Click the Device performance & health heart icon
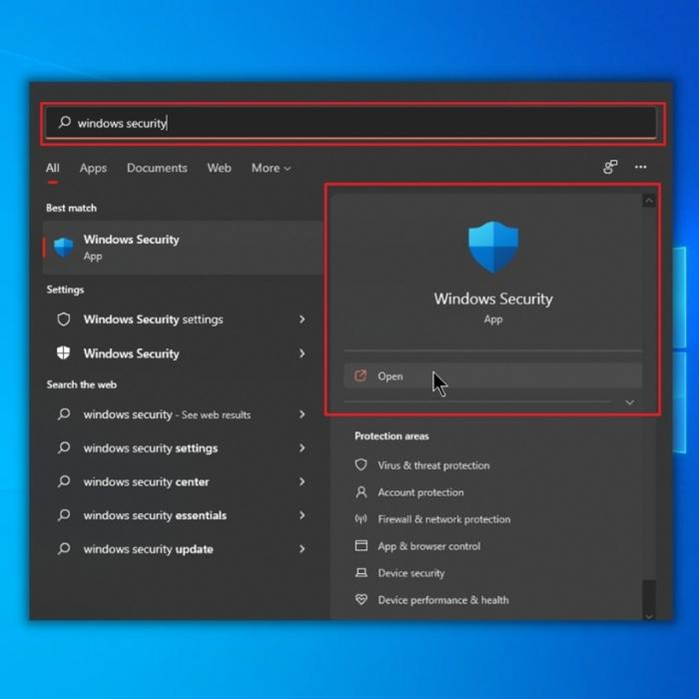Viewport: 699px width, 699px height. pyautogui.click(x=361, y=600)
